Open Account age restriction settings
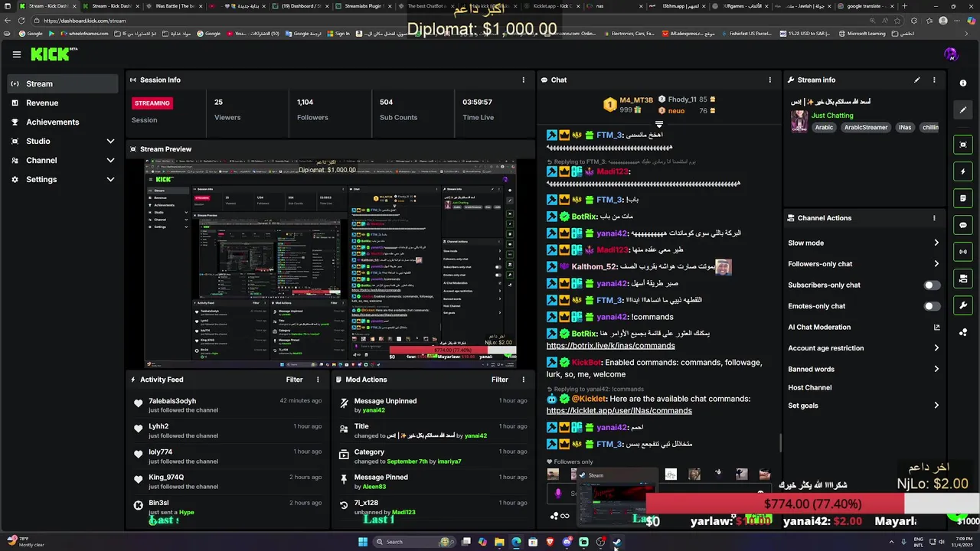The image size is (980, 551). pos(864,348)
